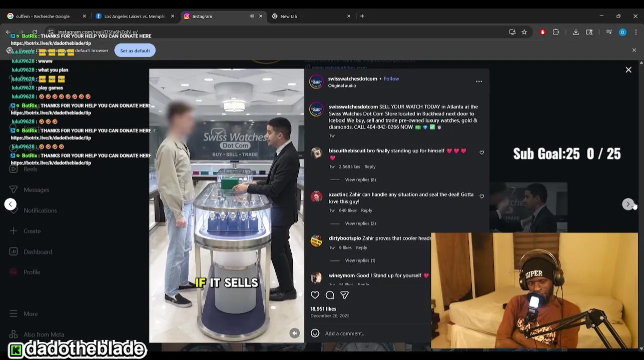
Task: Open Dashboard in Instagram sidebar
Action: 31,252
